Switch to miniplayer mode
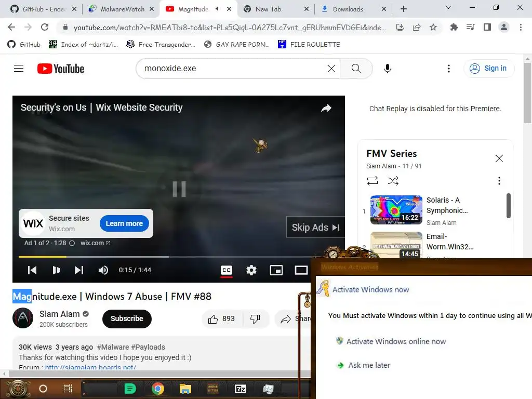 (276, 270)
